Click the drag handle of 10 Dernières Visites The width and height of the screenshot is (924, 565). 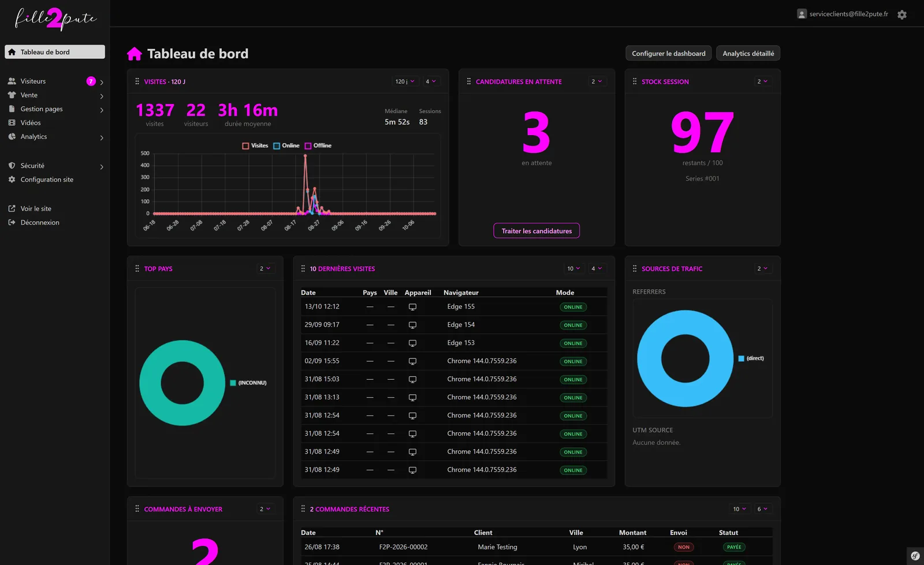[303, 268]
